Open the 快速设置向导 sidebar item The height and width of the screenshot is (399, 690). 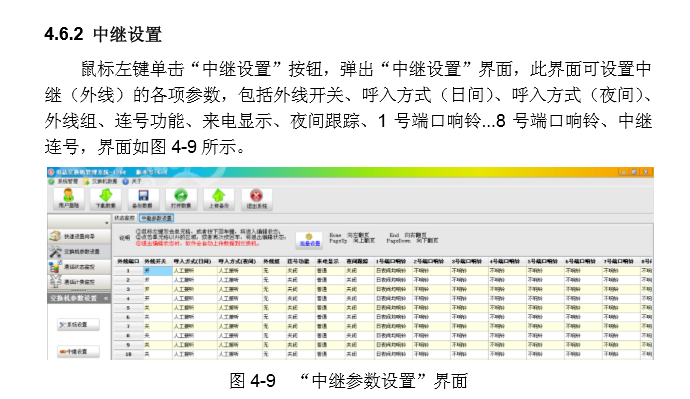[x=79, y=236]
